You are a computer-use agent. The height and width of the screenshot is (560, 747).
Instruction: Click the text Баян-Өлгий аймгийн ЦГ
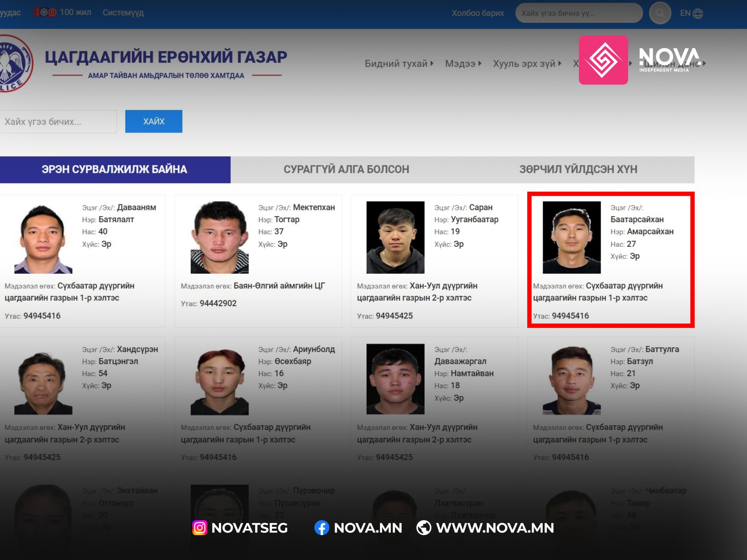[x=279, y=286]
